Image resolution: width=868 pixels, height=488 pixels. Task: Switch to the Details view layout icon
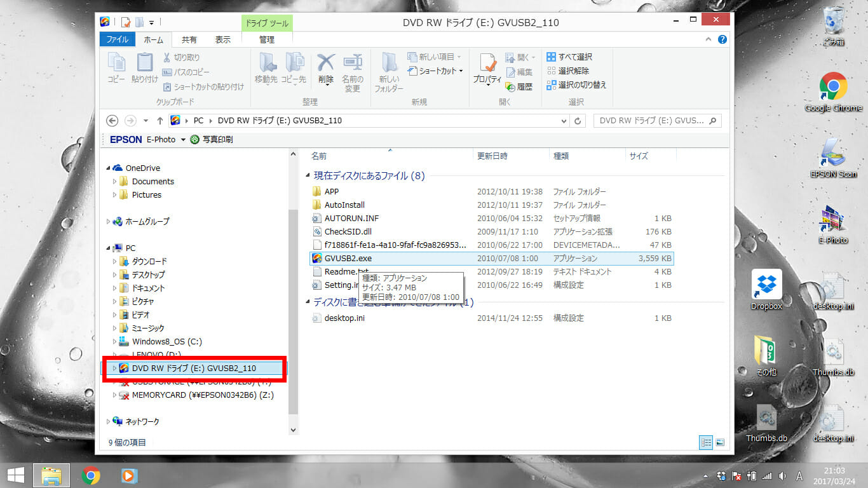tap(706, 442)
